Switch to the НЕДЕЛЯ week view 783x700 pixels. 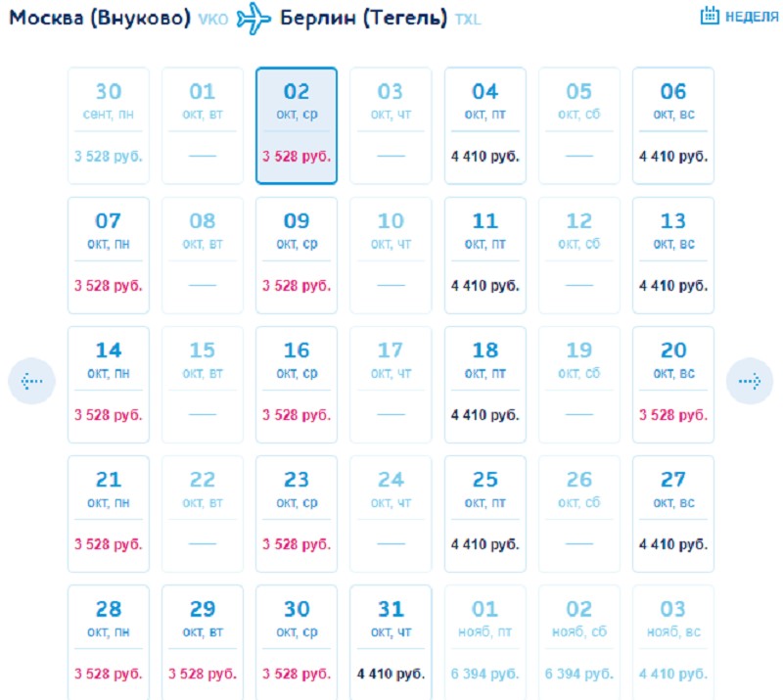(x=751, y=17)
